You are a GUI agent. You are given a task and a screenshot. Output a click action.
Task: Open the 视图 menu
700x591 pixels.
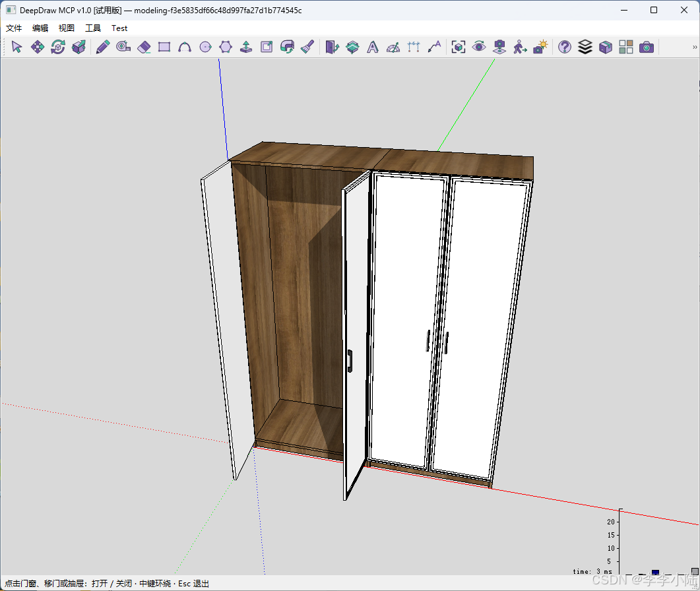click(x=67, y=28)
